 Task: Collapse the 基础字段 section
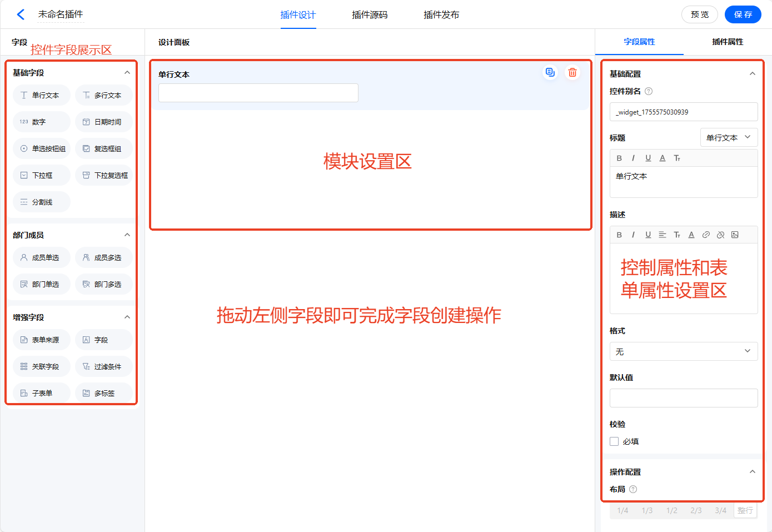127,73
